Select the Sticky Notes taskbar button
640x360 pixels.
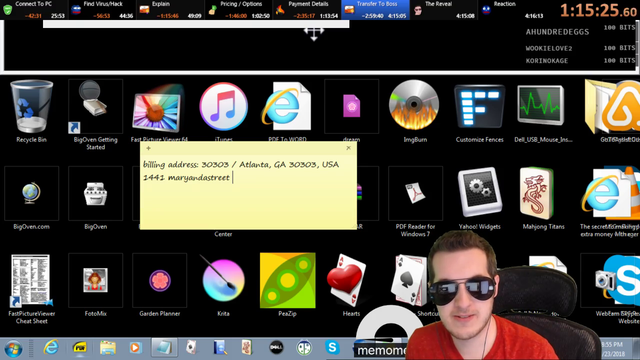pyautogui.click(x=164, y=348)
